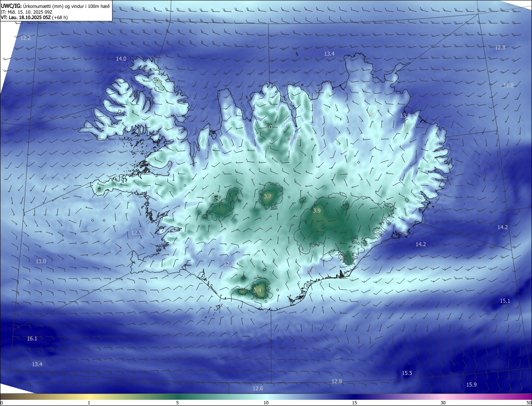Select the "IT: Mið. 15. 10. 2025 09Z" line

click(x=26, y=12)
